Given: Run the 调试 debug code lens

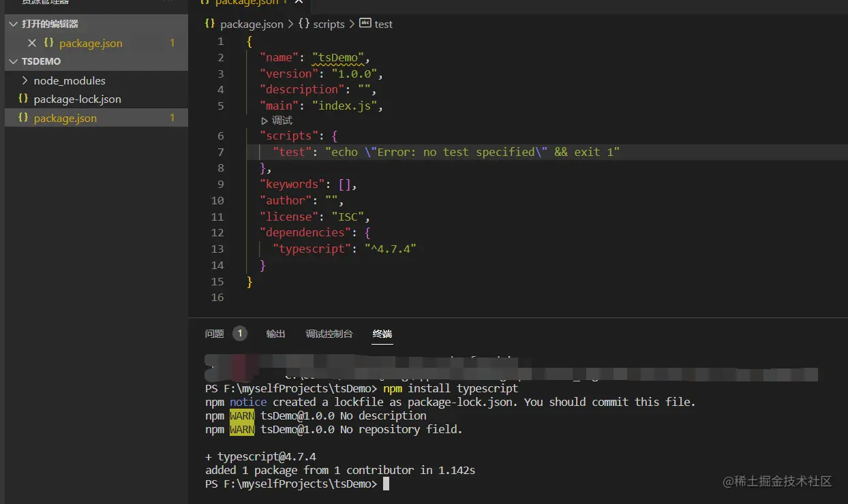Looking at the screenshot, I should click(x=277, y=121).
